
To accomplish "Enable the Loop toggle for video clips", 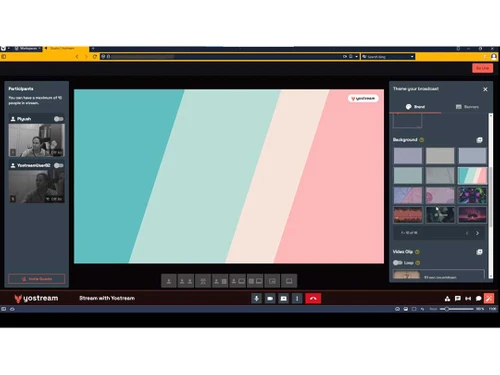I will click(397, 263).
